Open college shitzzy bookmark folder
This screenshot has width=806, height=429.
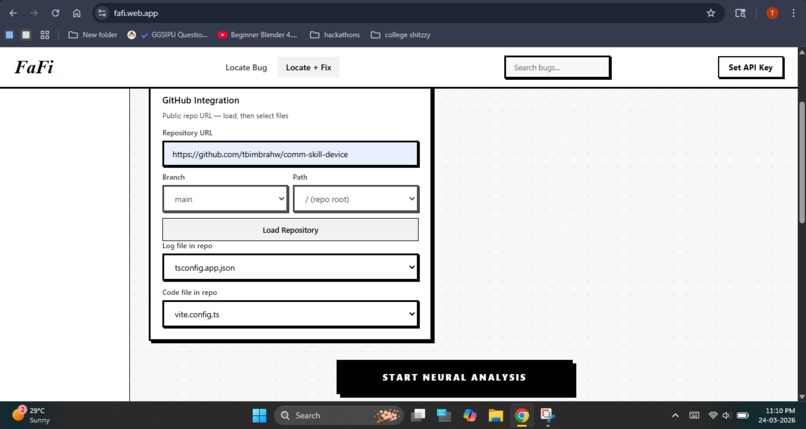[x=400, y=35]
